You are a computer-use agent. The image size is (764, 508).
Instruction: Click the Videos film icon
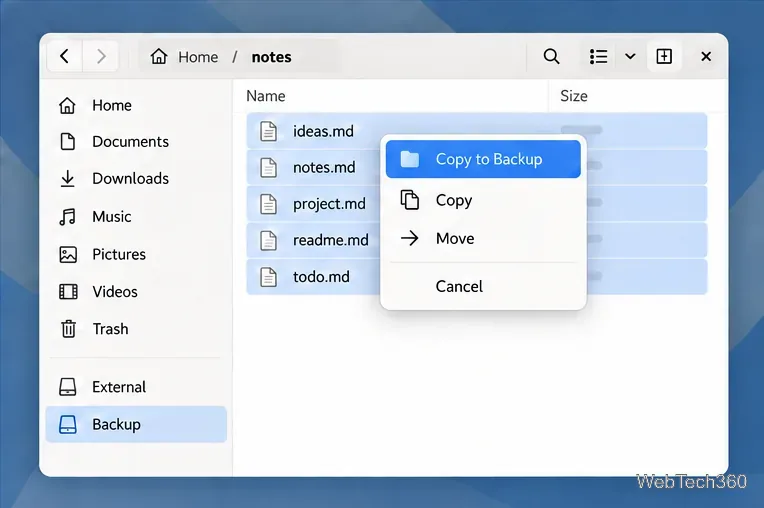68,292
